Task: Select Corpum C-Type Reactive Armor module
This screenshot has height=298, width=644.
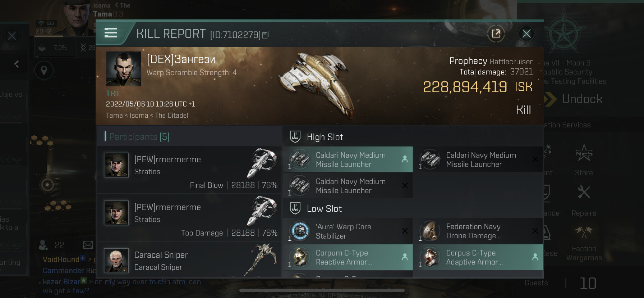Action: tap(348, 257)
